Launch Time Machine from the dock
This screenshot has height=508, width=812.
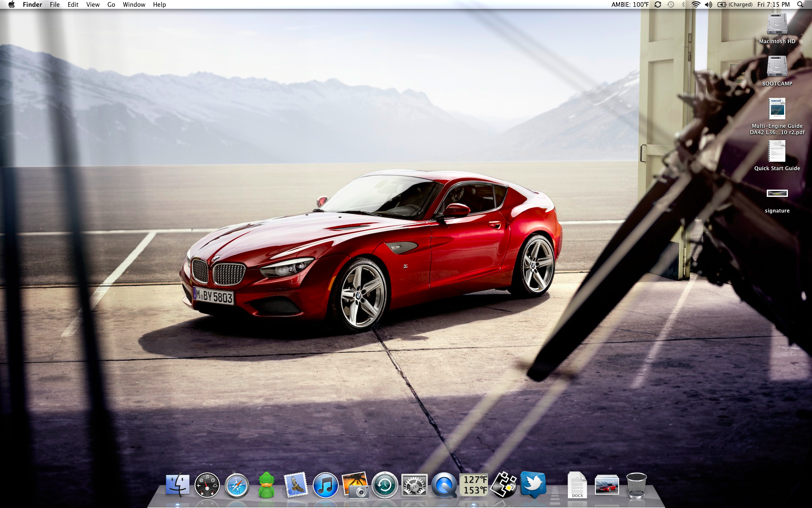[x=384, y=485]
